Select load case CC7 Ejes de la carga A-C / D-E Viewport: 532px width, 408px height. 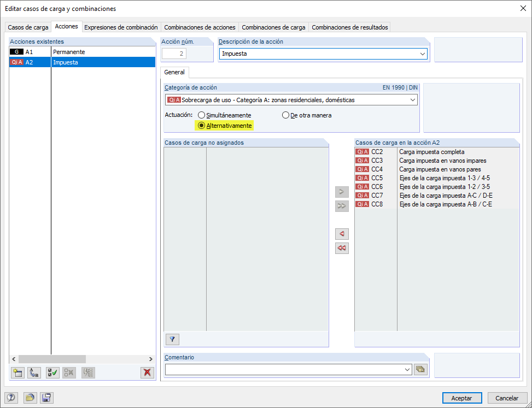point(437,196)
